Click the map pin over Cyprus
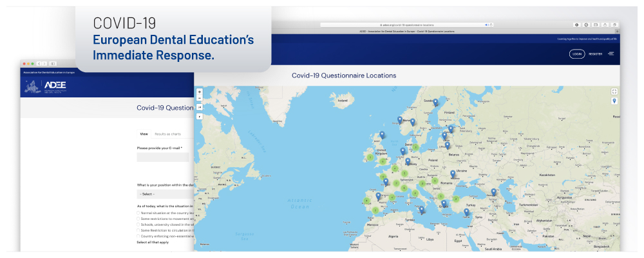 (x=466, y=212)
